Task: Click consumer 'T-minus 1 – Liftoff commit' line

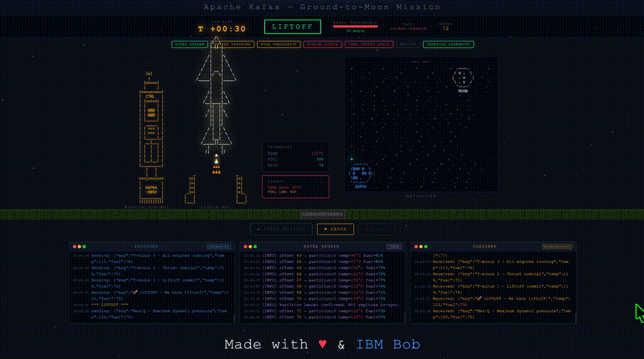Action: (493, 289)
